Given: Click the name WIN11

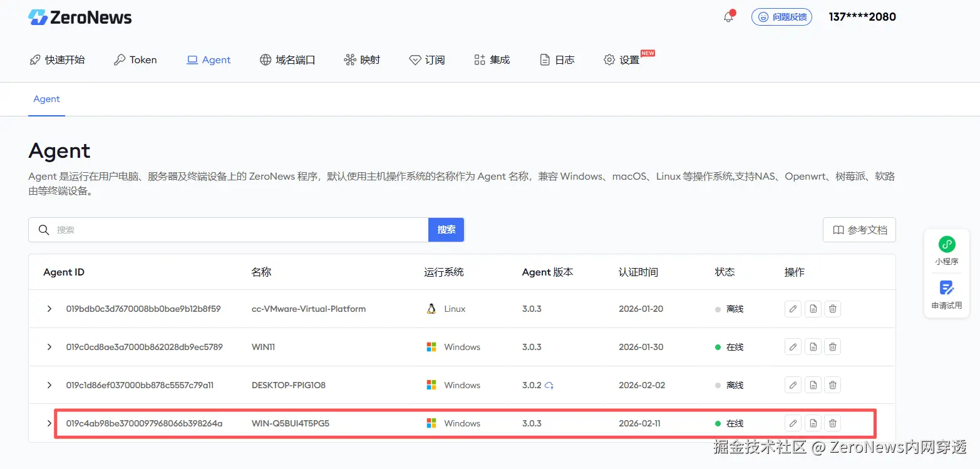Looking at the screenshot, I should pos(263,347).
